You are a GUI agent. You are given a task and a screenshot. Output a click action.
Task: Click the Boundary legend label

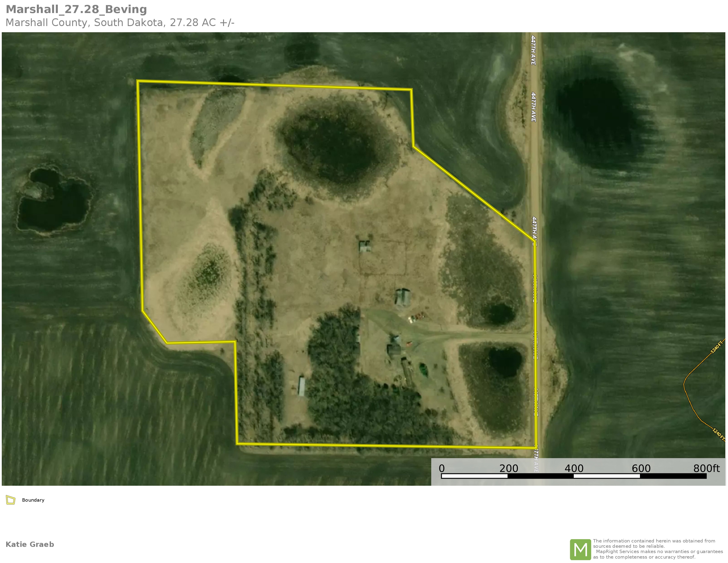[33, 500]
